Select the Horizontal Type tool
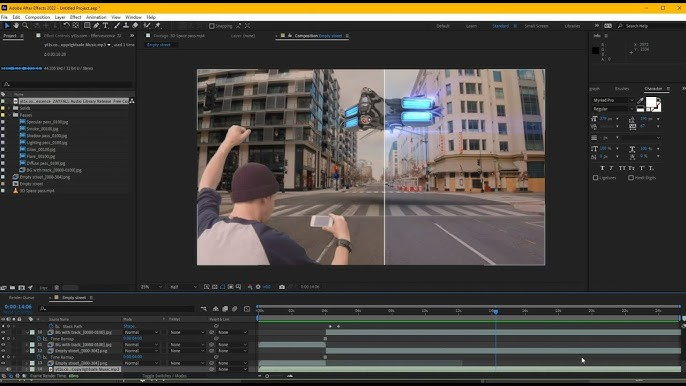The image size is (686, 386). (x=105, y=26)
